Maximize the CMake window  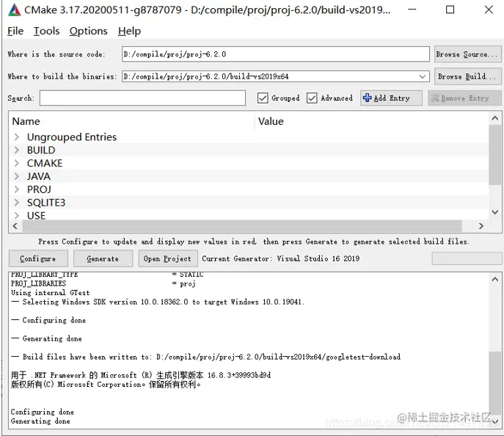(x=450, y=10)
